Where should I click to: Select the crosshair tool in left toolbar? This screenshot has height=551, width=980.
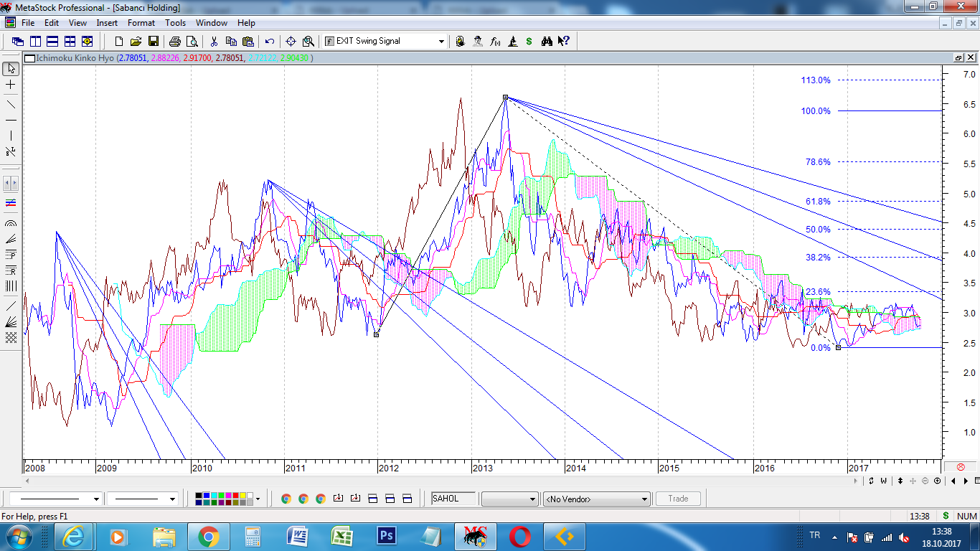tap(11, 85)
